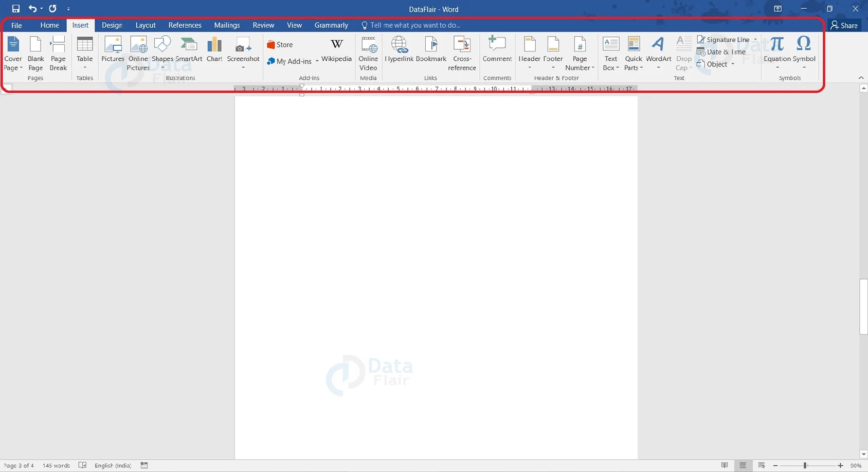
Task: Click the word count in the status bar
Action: coord(56,465)
